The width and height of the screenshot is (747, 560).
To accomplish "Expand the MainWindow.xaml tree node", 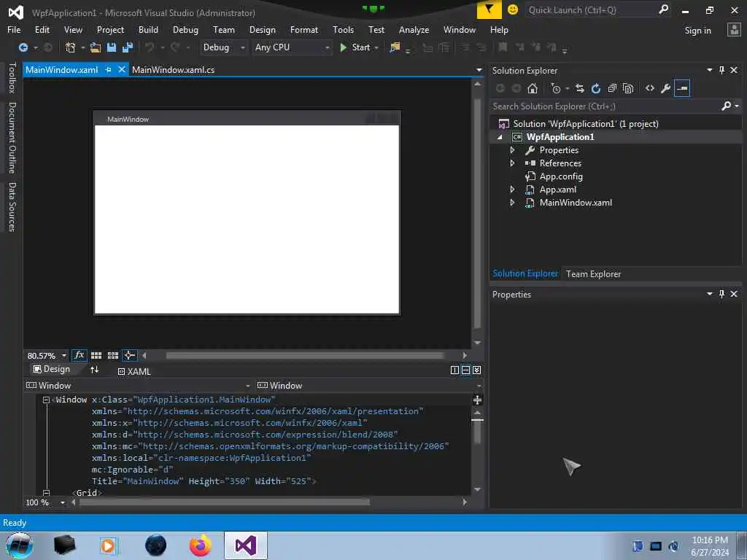I will [x=512, y=203].
